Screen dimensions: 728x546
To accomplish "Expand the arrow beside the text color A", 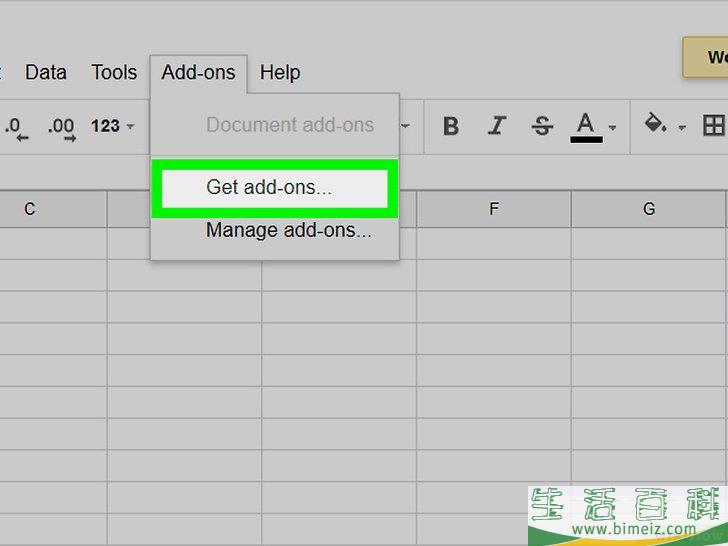I will click(x=612, y=127).
